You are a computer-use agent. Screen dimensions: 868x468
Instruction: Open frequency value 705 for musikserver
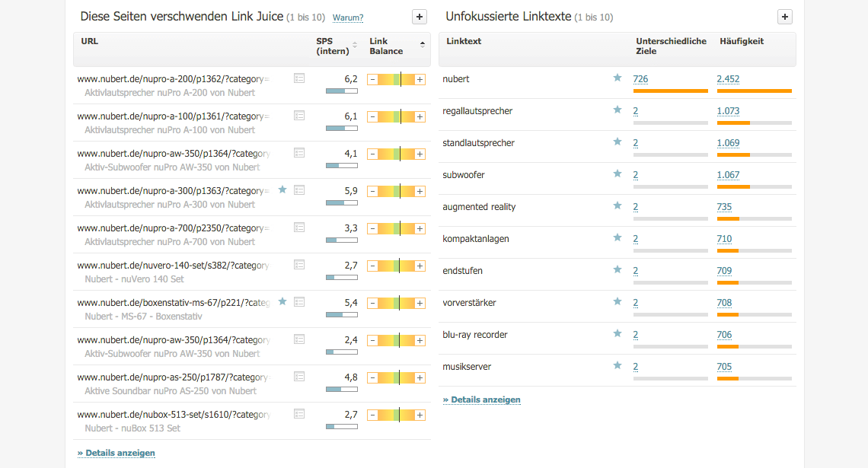pyautogui.click(x=724, y=367)
